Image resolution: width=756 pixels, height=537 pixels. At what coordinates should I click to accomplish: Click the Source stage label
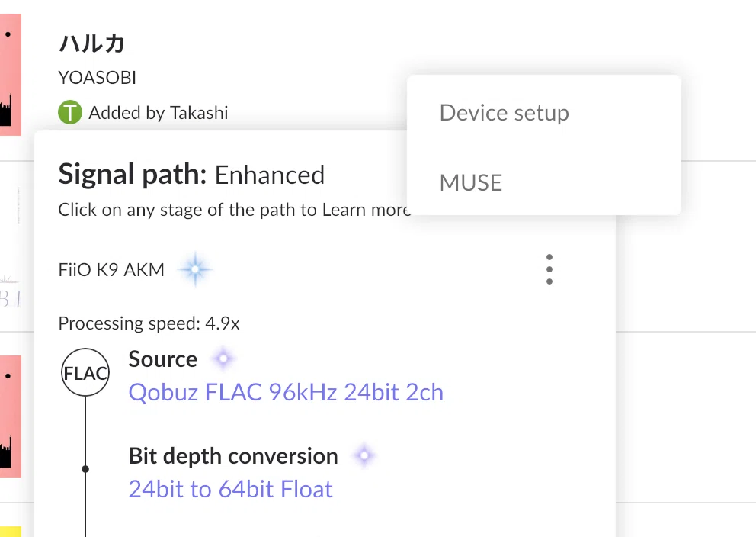163,359
